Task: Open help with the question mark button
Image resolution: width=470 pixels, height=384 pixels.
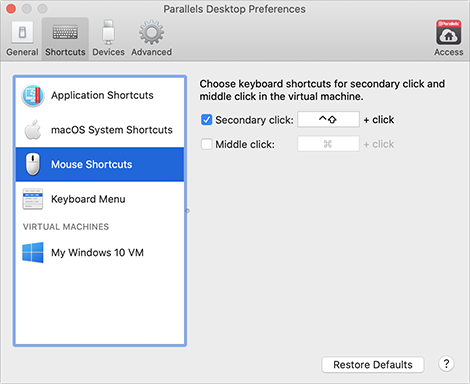Action: pyautogui.click(x=446, y=364)
